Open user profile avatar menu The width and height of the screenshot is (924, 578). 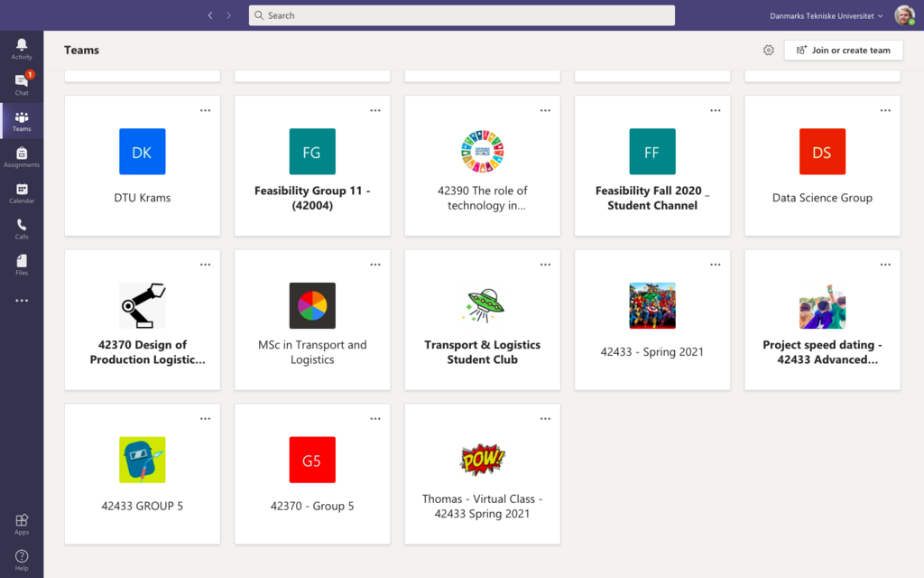(904, 15)
